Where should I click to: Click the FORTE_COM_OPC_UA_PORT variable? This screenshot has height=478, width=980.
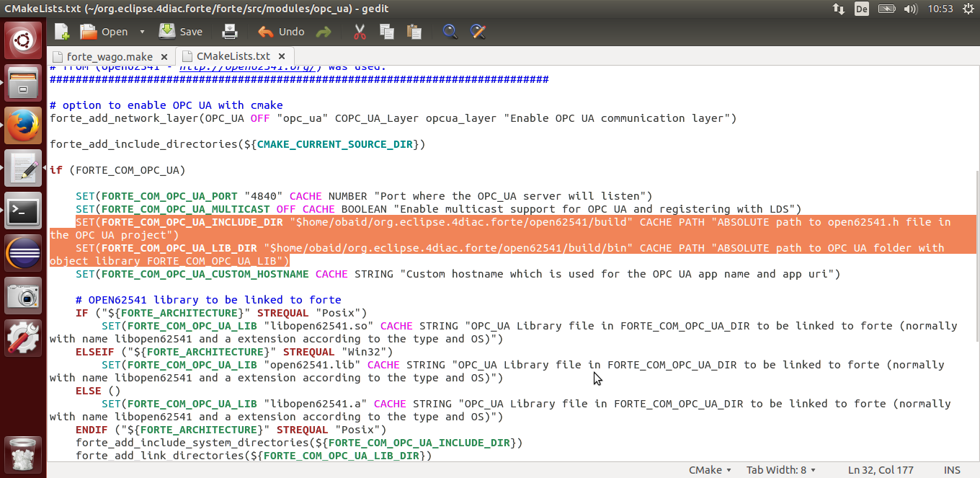point(169,196)
